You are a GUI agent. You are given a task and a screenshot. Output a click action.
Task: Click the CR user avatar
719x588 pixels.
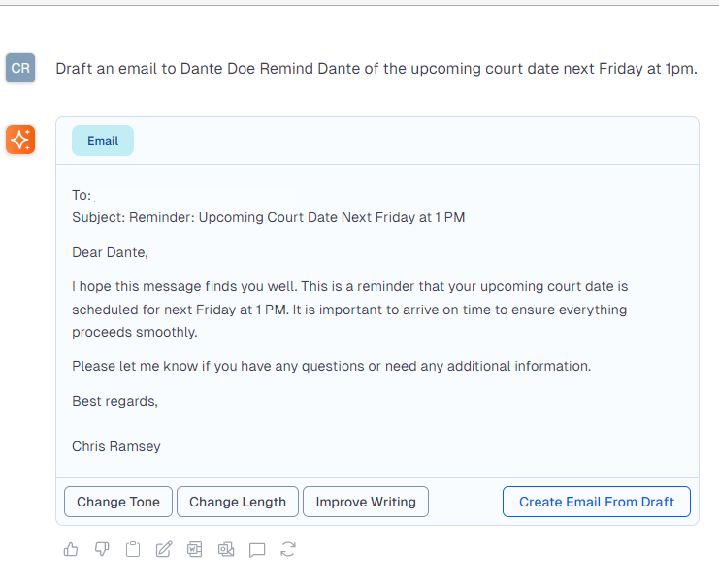(20, 68)
